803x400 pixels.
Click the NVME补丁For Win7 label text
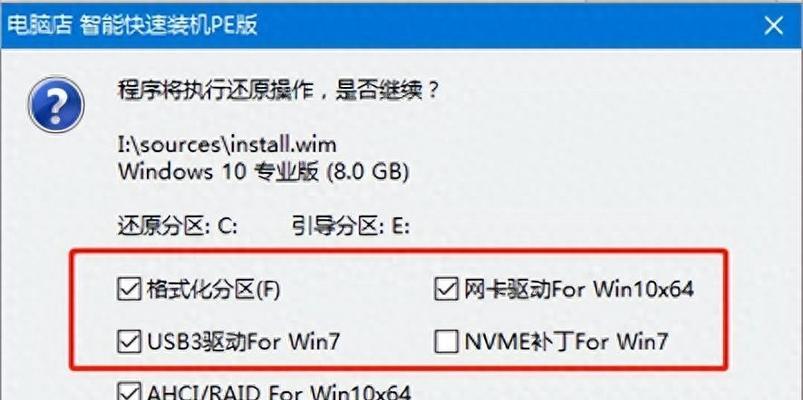click(566, 342)
